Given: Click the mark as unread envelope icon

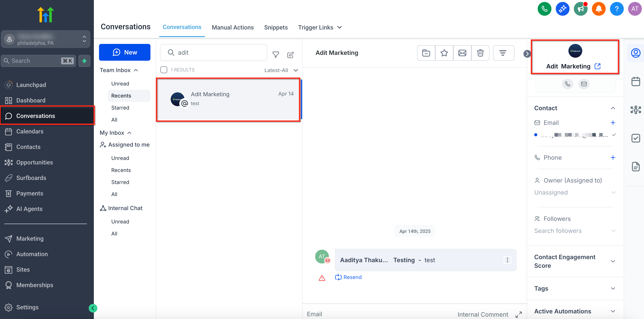Looking at the screenshot, I should tap(462, 53).
